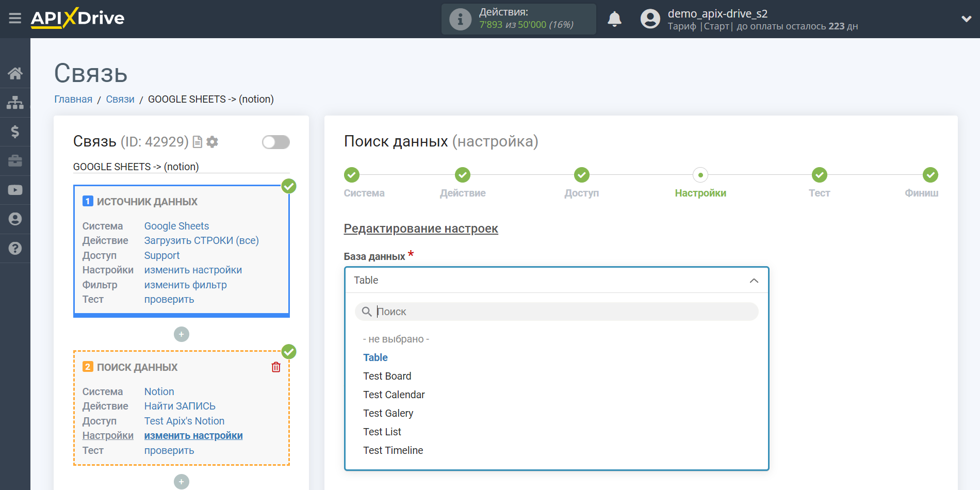Select '- не выбрано -' option
980x490 pixels.
[396, 339]
